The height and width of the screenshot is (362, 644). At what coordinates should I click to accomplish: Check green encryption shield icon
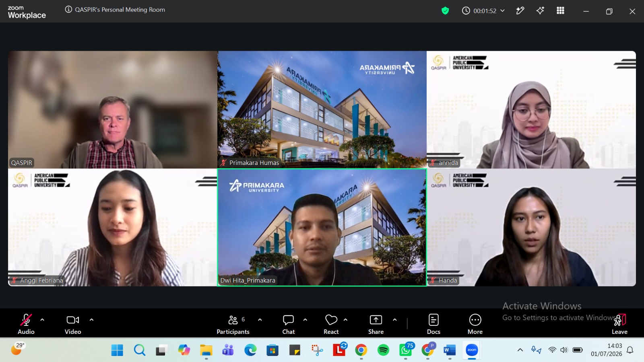click(x=445, y=11)
